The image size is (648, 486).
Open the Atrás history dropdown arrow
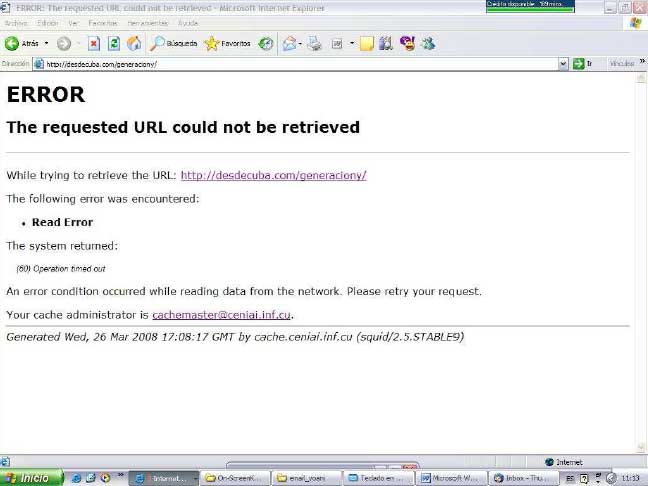tap(46, 43)
